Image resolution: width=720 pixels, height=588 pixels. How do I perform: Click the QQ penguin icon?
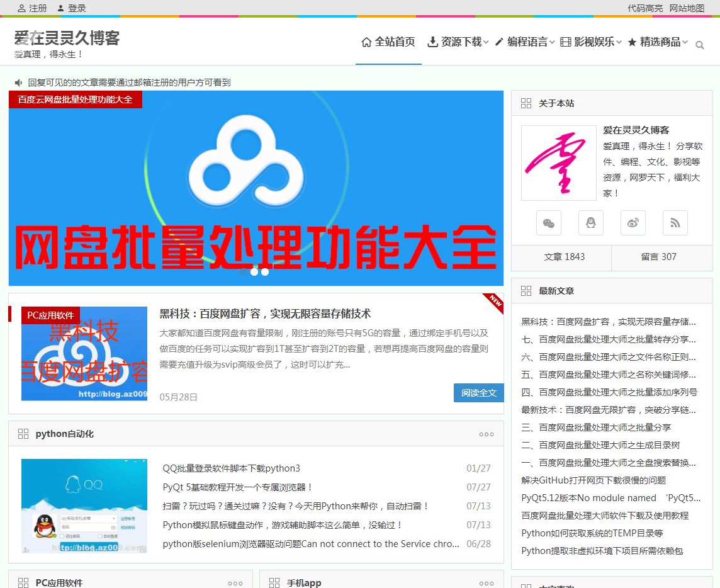tap(591, 223)
